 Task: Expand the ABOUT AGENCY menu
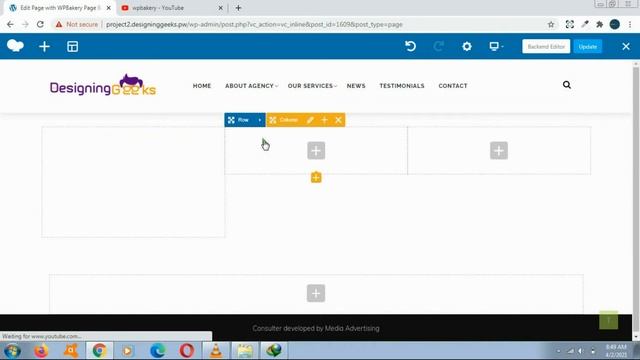pos(251,86)
